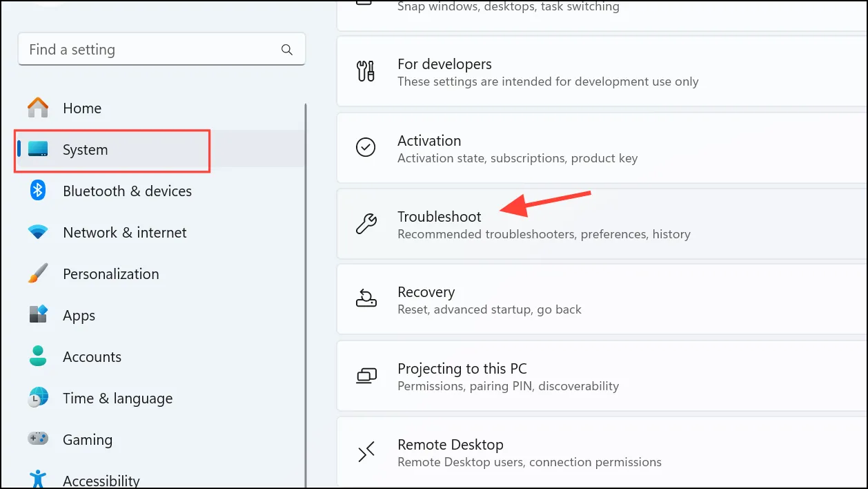Click the Gaming controller icon
868x489 pixels.
(x=38, y=439)
